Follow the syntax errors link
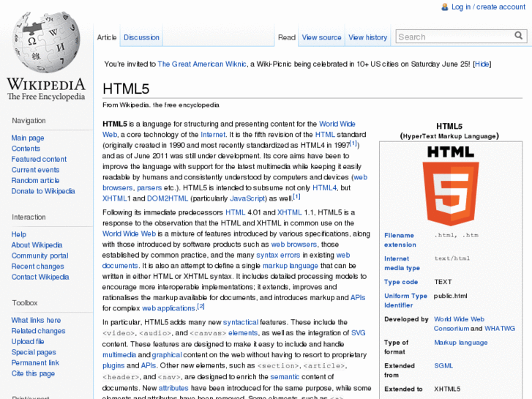The height and width of the screenshot is (399, 532). click(278, 255)
